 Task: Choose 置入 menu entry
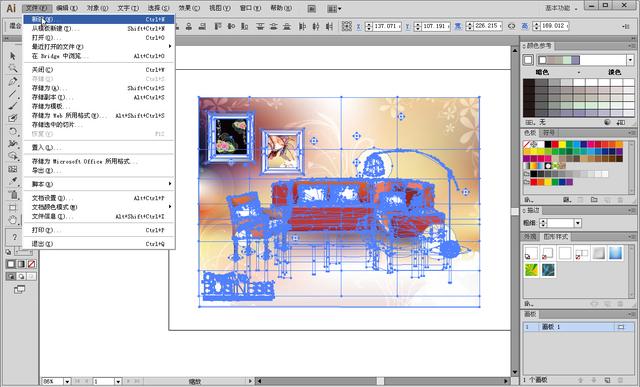click(x=99, y=147)
